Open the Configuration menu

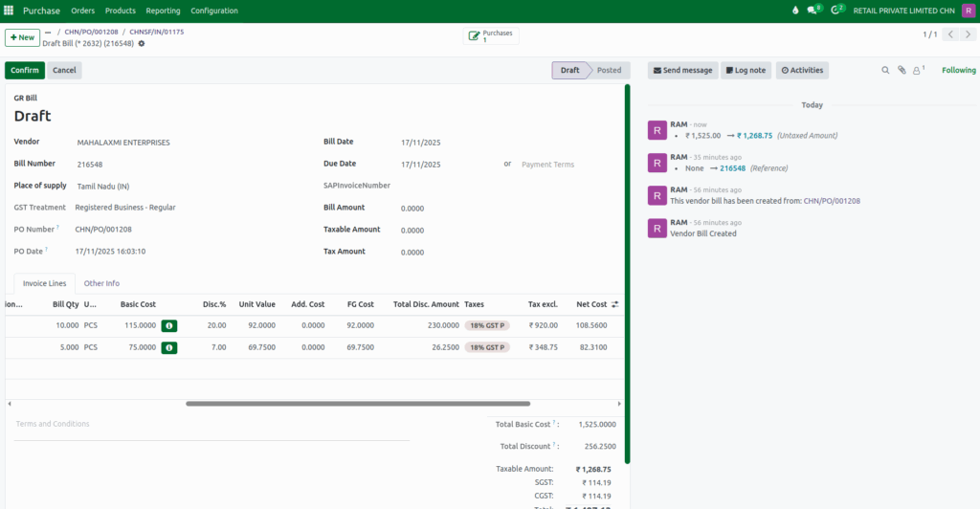[x=214, y=11]
